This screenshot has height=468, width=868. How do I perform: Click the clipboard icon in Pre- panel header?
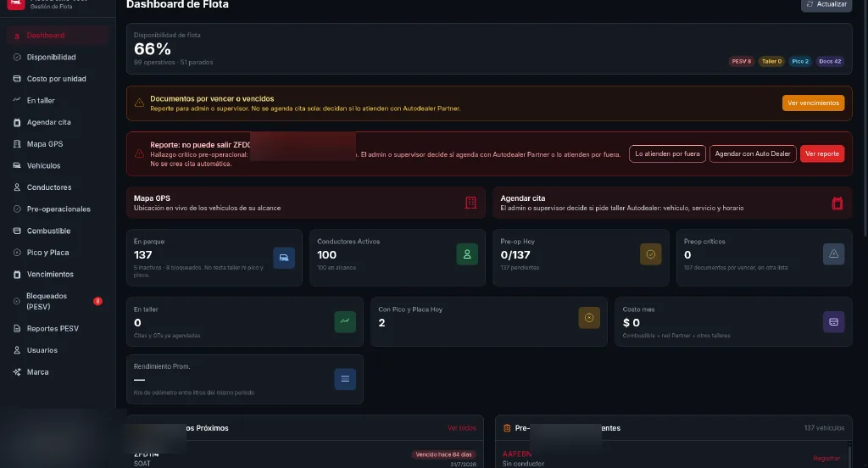click(x=507, y=428)
